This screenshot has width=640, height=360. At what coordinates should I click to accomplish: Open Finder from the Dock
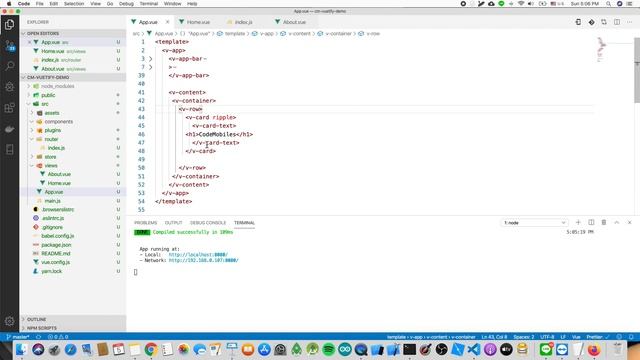coord(21,349)
